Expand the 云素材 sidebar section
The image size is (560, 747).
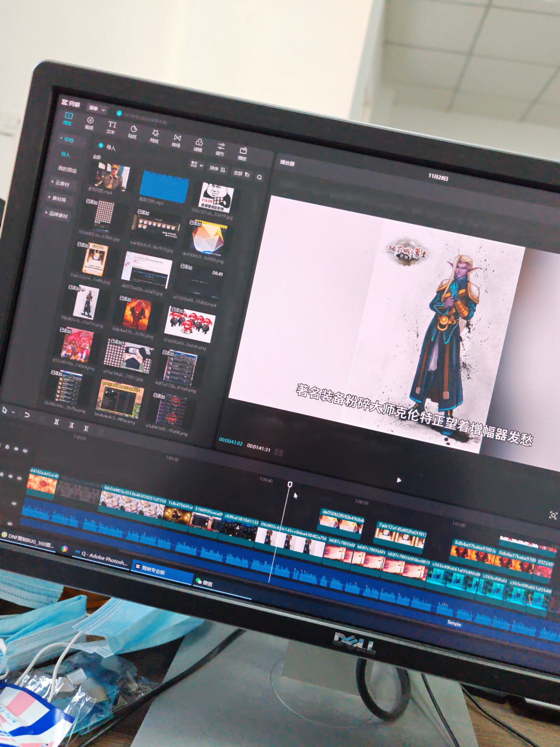(x=61, y=183)
